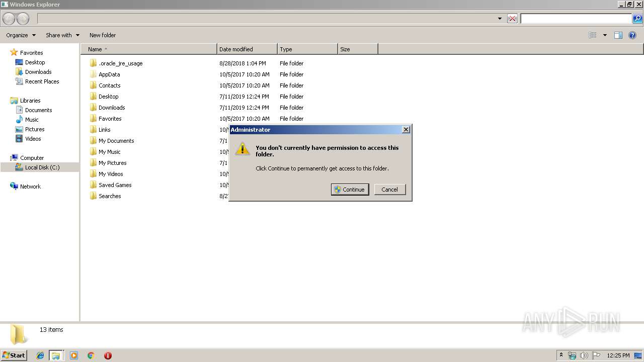The image size is (644, 362).
Task: Click the volume speaker tray icon
Action: [584, 355]
